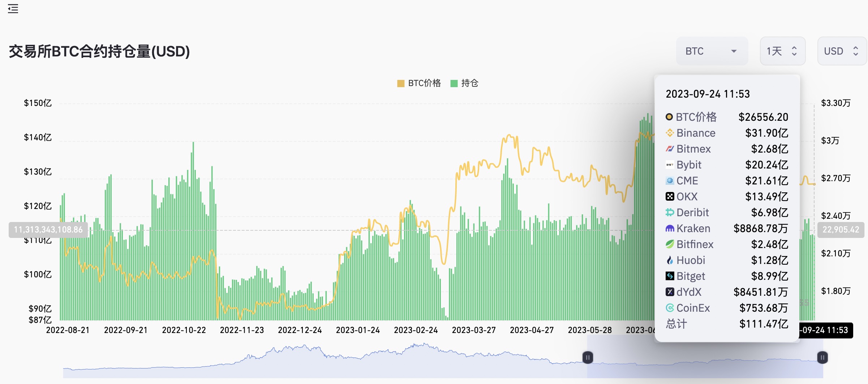Click the Binance exchange icon in tooltip

(670, 133)
